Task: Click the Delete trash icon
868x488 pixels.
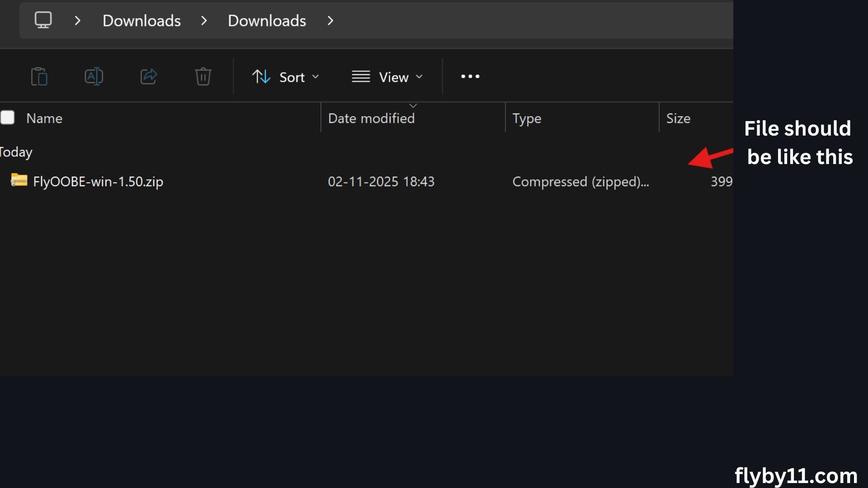Action: pos(203,76)
